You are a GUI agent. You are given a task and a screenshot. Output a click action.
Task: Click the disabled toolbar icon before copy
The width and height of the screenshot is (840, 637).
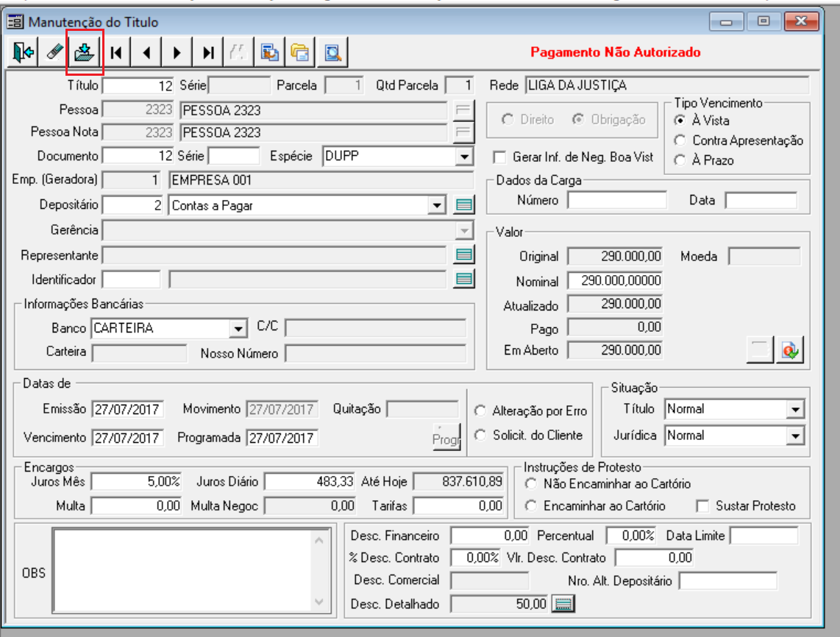[x=238, y=52]
